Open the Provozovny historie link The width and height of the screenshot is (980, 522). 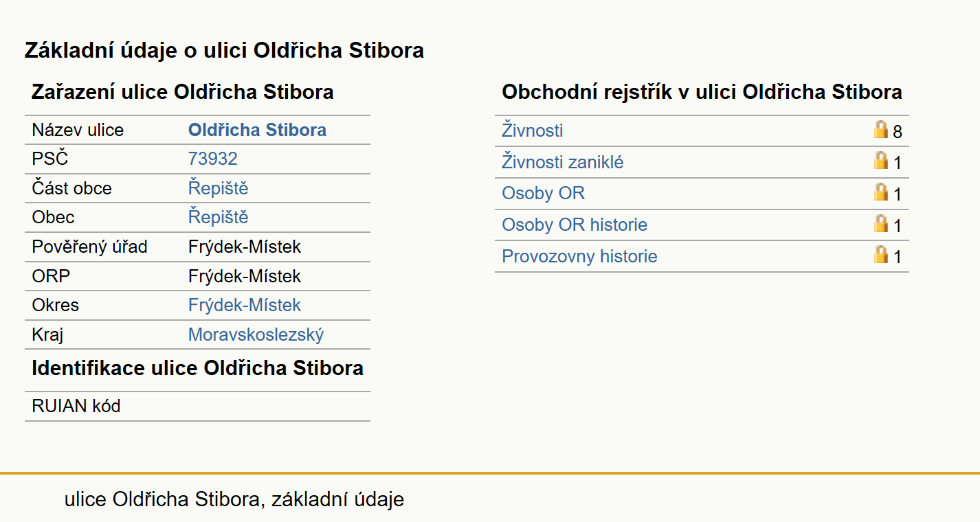[x=579, y=256]
